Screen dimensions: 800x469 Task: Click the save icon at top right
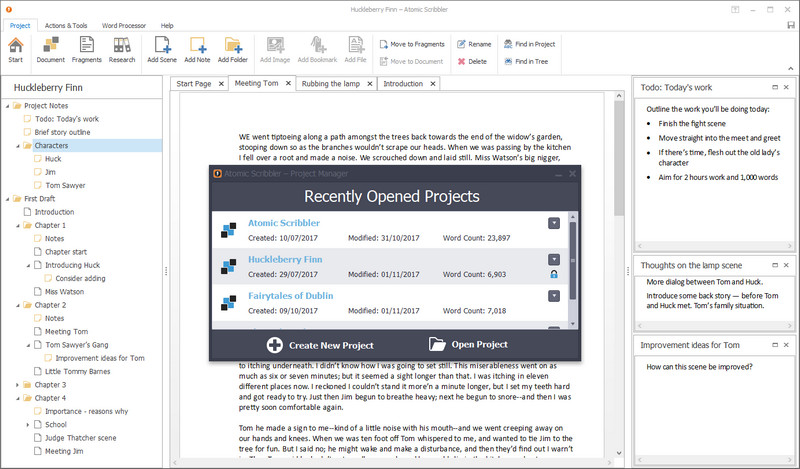(x=791, y=25)
